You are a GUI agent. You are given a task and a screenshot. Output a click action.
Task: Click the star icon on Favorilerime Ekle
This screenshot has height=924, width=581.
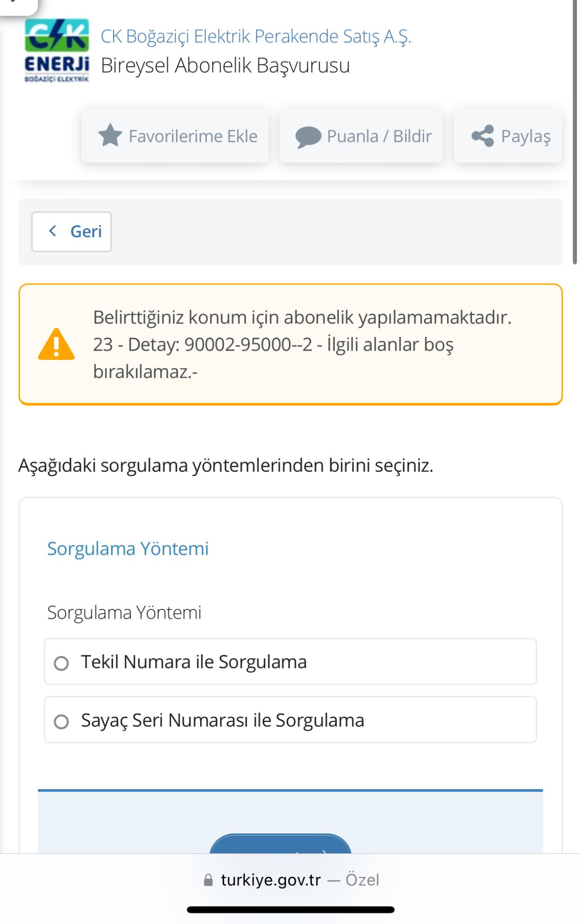point(110,136)
